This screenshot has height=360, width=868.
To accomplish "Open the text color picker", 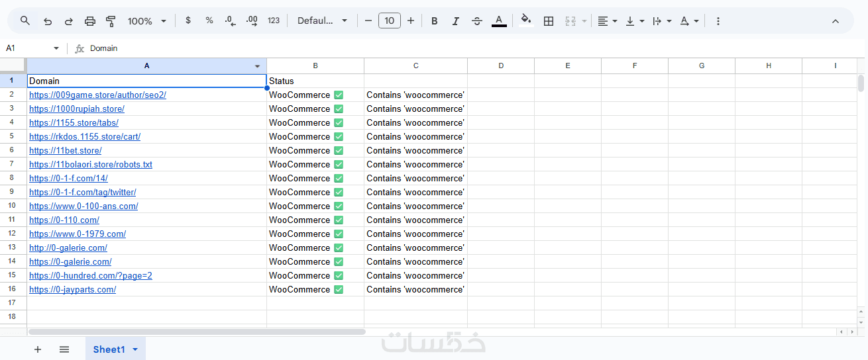I will tap(499, 21).
